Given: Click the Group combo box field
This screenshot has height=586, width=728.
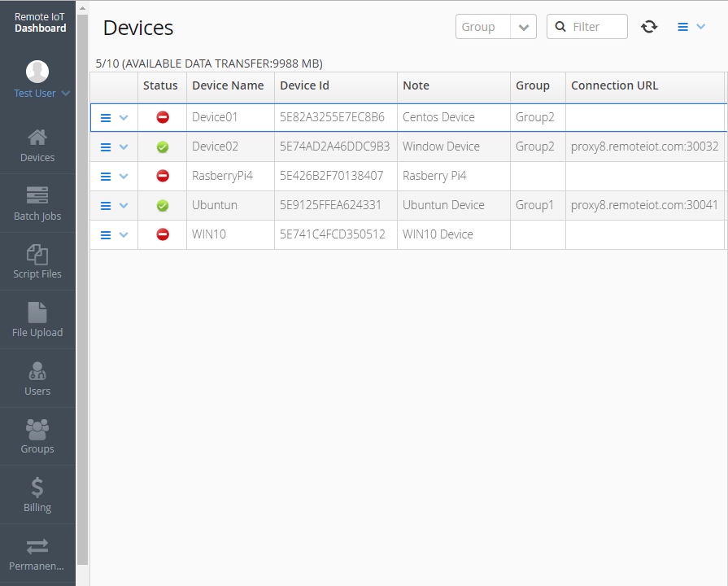Looking at the screenshot, I should (483, 27).
